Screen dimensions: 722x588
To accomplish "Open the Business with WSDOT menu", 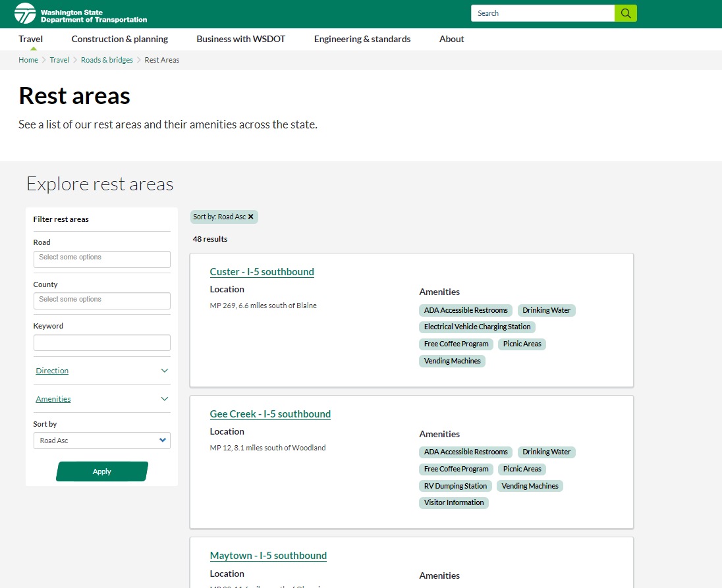I will tap(240, 39).
